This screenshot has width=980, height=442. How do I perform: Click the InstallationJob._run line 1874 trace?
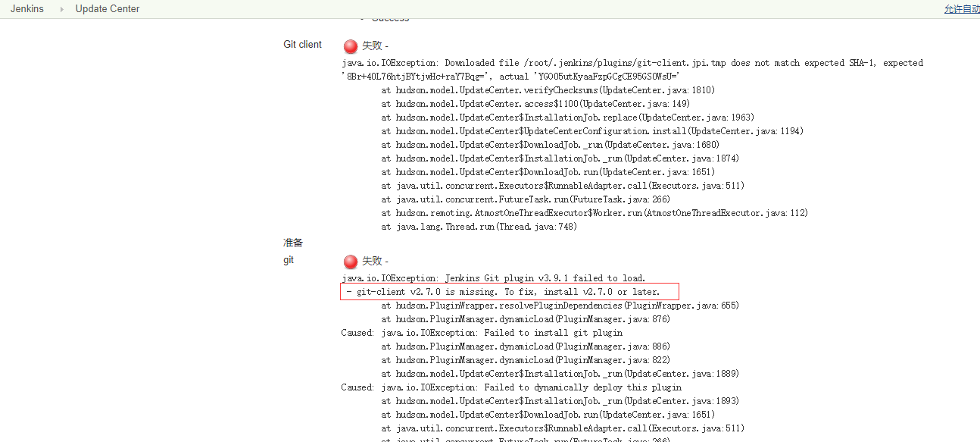pyautogui.click(x=560, y=158)
